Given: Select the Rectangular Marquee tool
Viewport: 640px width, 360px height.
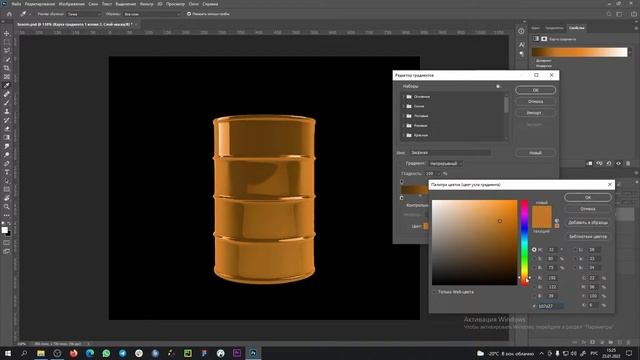Looking at the screenshot, I should [x=7, y=42].
